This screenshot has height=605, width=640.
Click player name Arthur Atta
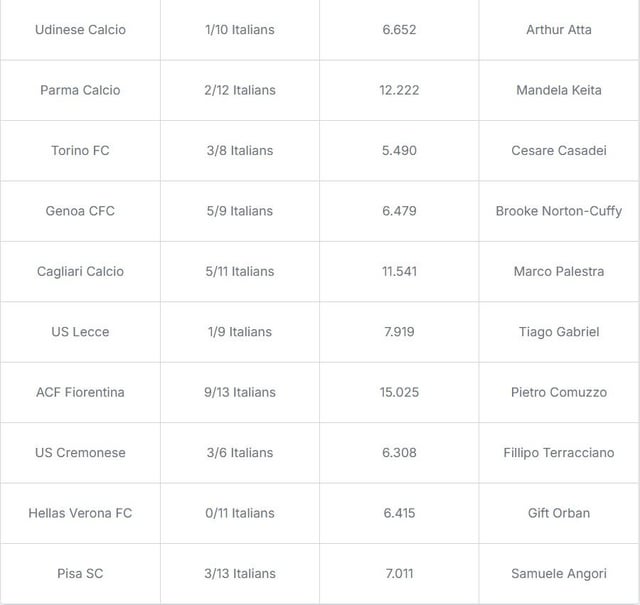559,30
